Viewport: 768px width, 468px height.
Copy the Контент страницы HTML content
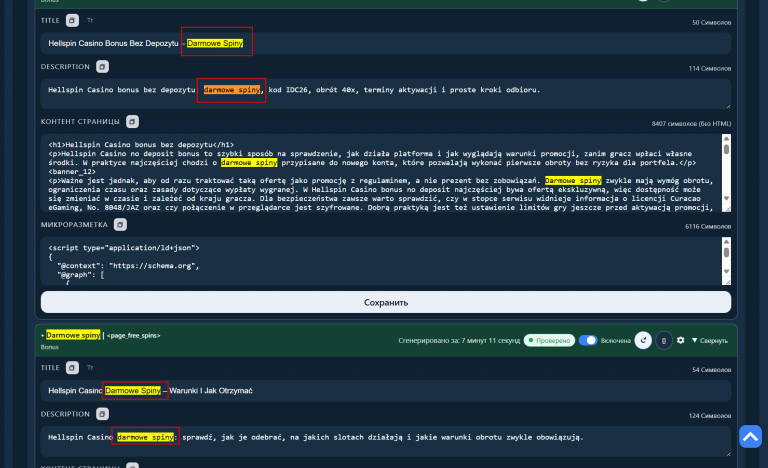(x=132, y=122)
